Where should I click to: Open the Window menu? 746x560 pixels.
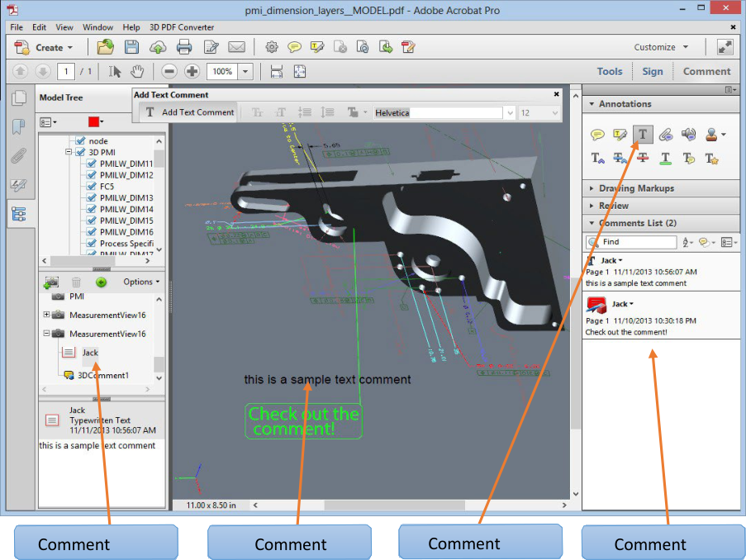tap(98, 27)
